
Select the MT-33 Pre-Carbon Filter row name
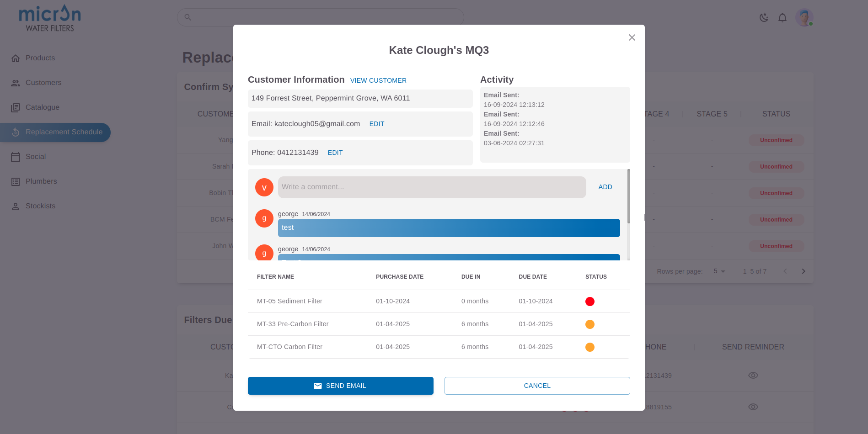point(293,324)
